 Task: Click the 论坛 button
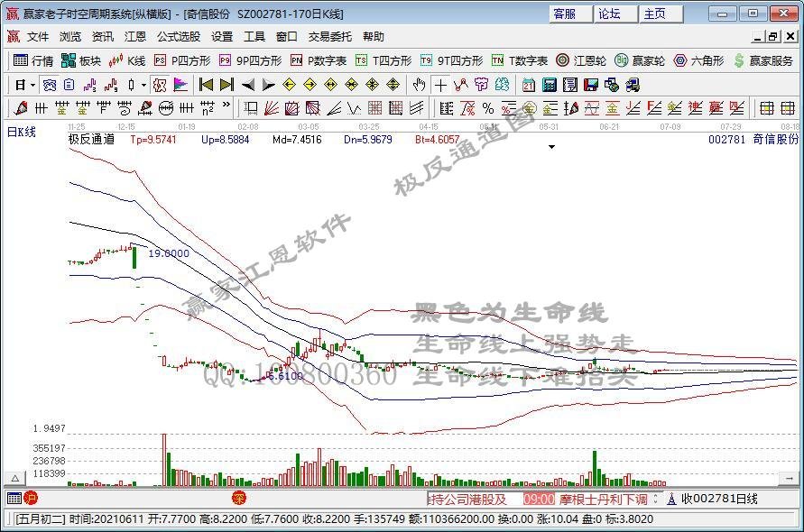click(x=615, y=14)
